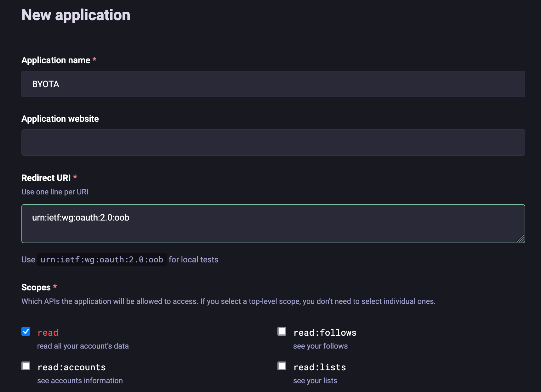Click 'see your lists' description

(x=315, y=381)
